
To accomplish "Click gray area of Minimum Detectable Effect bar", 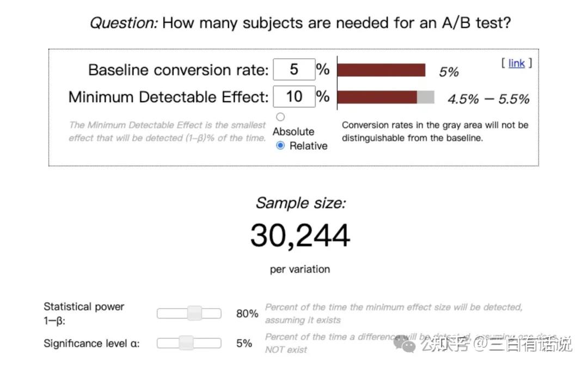I will (426, 97).
